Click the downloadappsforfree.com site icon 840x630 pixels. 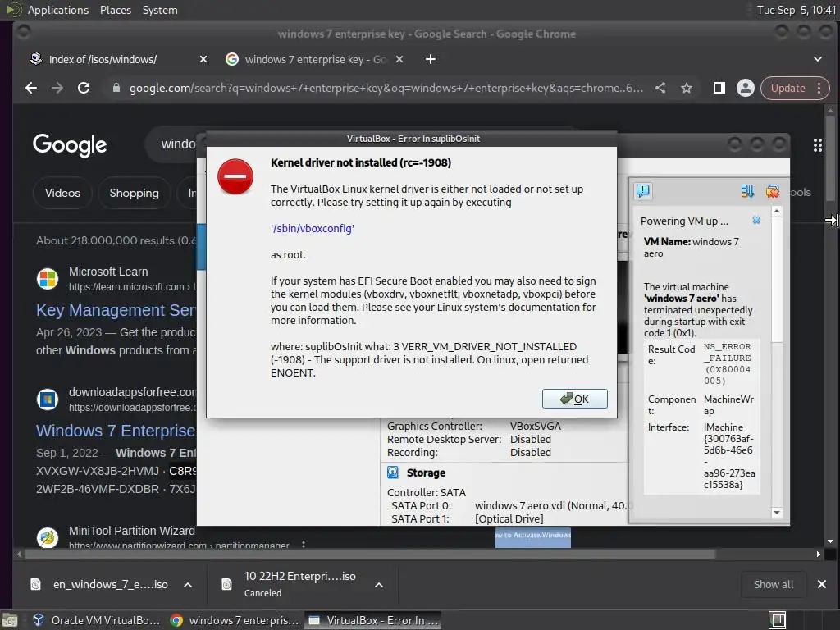[x=48, y=399]
